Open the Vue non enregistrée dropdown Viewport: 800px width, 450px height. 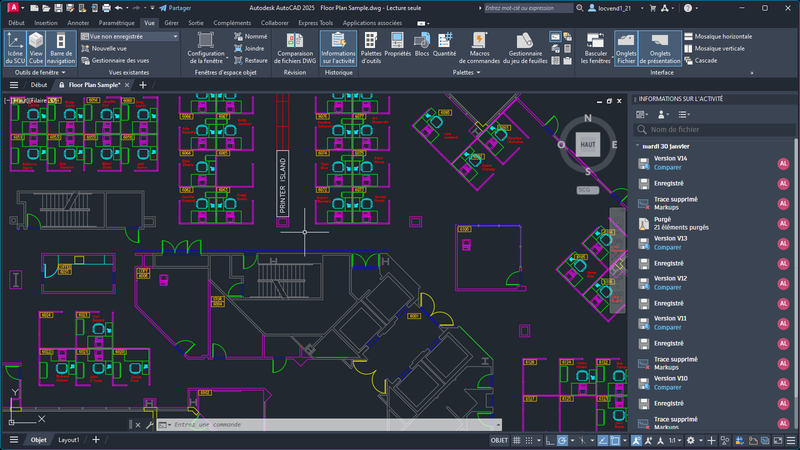click(x=129, y=36)
